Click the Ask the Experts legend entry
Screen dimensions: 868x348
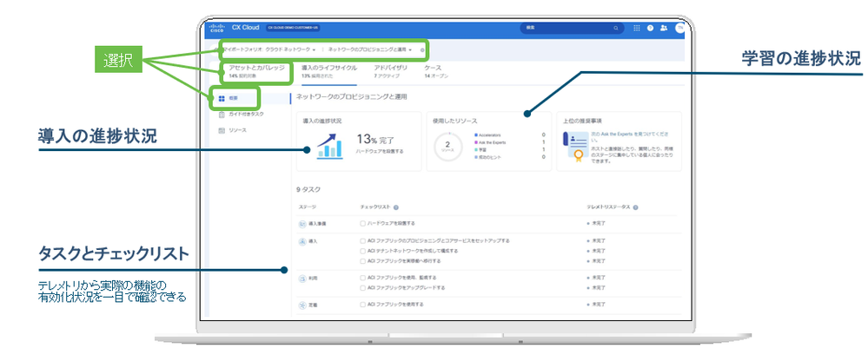click(x=490, y=142)
